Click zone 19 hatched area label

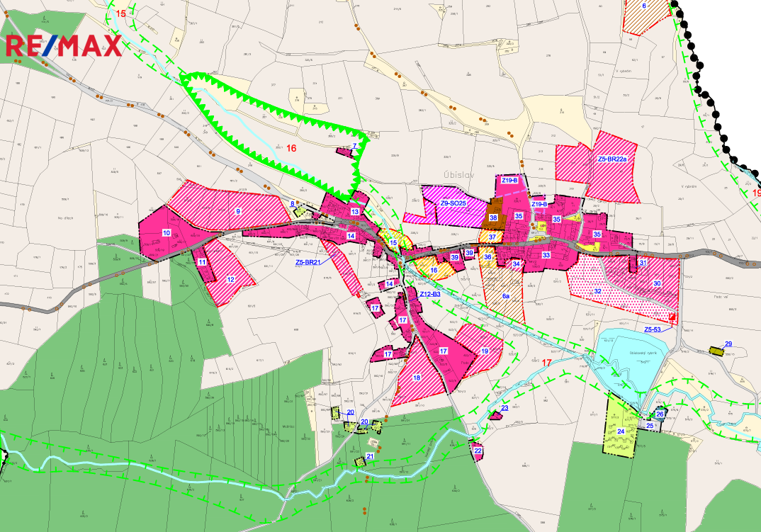[485, 351]
